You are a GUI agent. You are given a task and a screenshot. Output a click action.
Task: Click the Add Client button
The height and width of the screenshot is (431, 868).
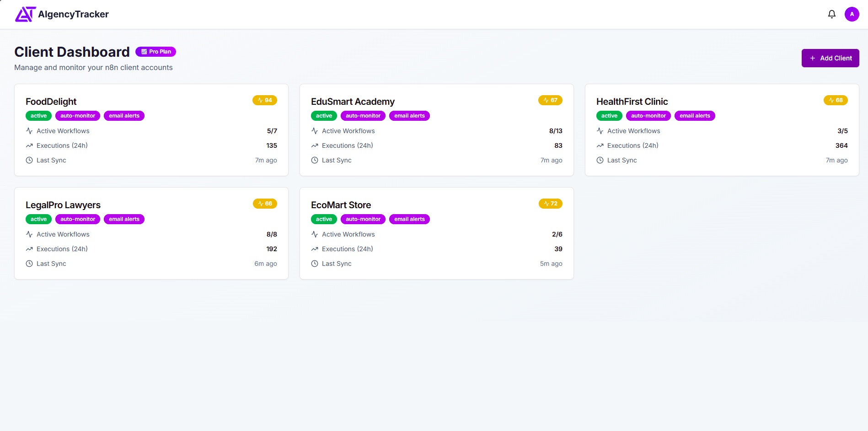tap(830, 58)
